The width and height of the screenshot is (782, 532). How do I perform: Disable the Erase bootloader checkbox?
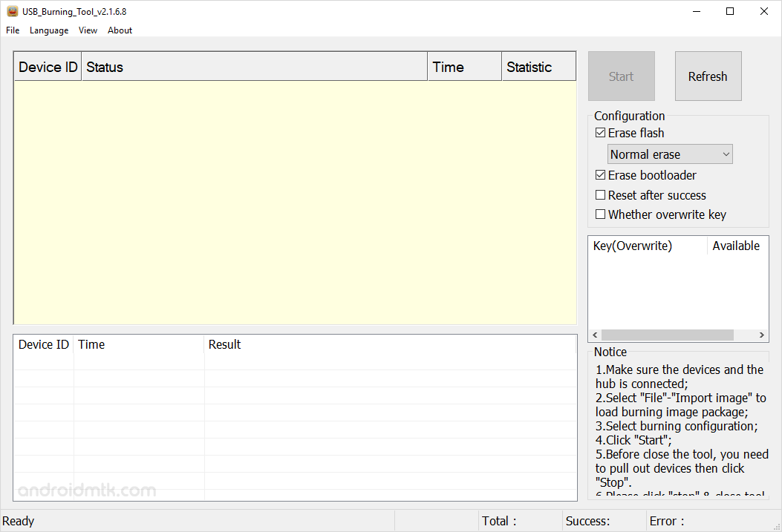pyautogui.click(x=600, y=174)
